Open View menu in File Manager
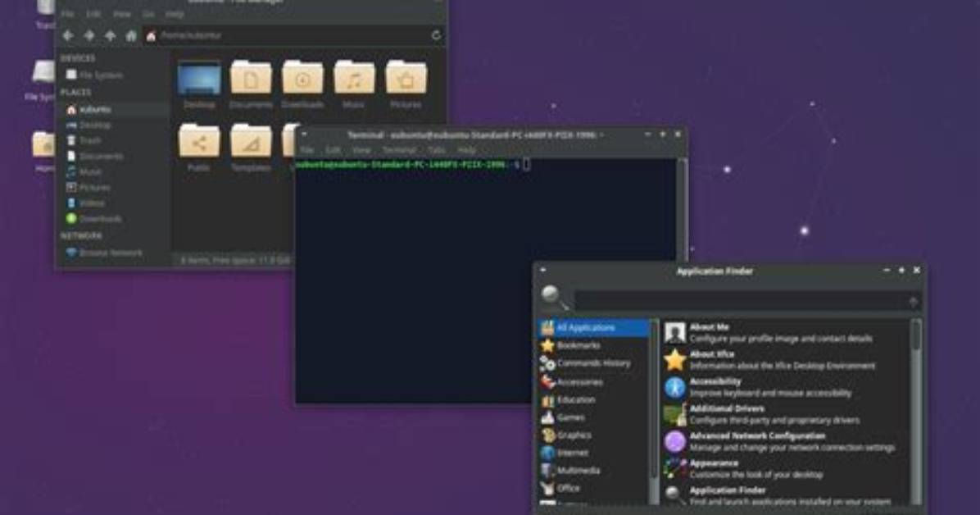This screenshot has height=515, width=980. point(122,14)
